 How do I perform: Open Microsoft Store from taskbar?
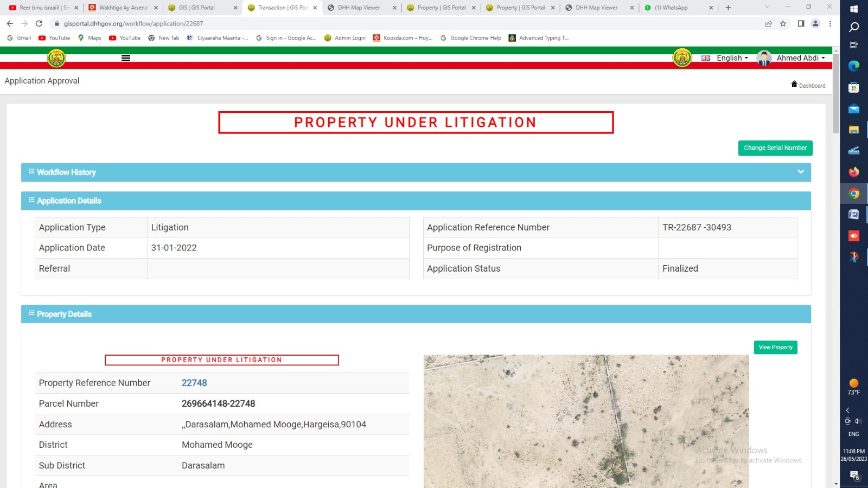point(854,87)
